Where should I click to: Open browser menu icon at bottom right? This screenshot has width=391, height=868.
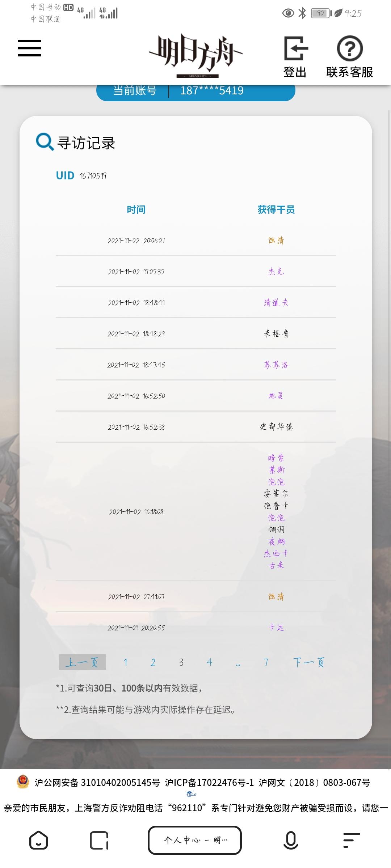[351, 840]
